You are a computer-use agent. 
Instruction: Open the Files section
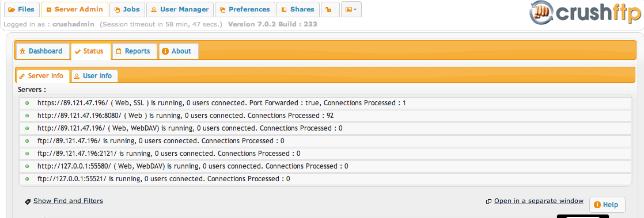tap(22, 9)
